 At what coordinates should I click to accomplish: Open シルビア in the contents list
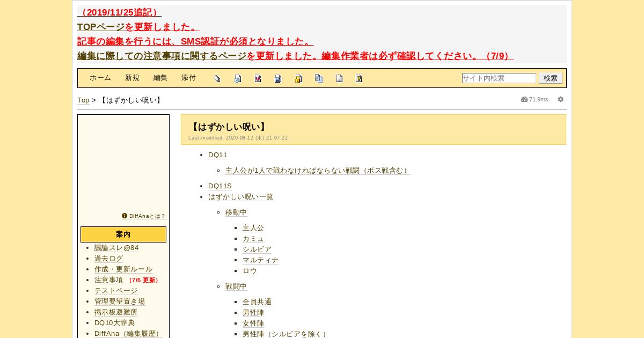coord(257,249)
